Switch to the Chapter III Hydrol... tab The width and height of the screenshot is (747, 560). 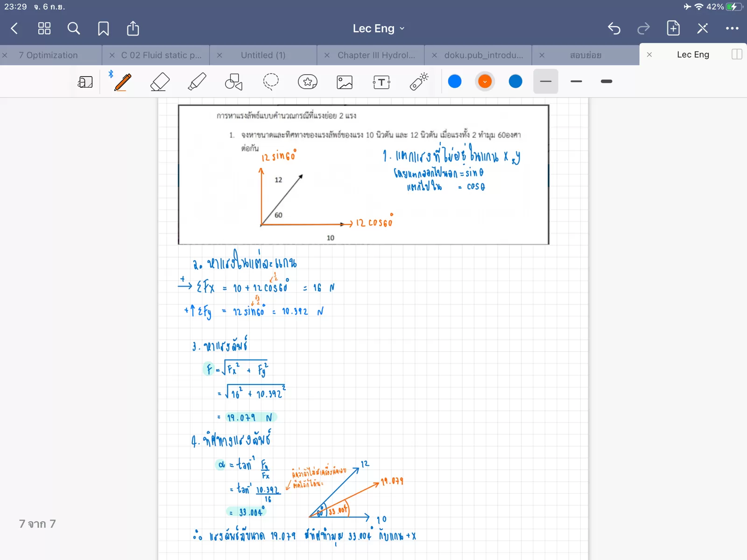[x=376, y=55]
